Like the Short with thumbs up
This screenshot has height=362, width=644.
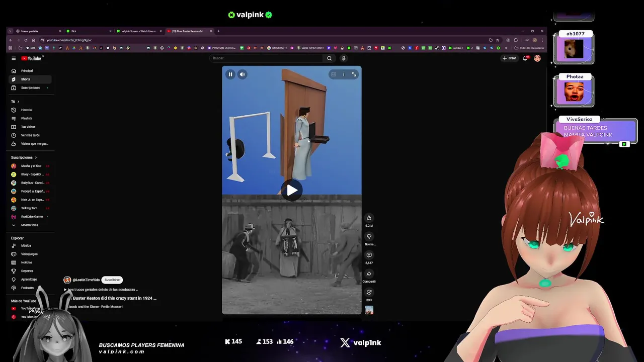pyautogui.click(x=369, y=218)
